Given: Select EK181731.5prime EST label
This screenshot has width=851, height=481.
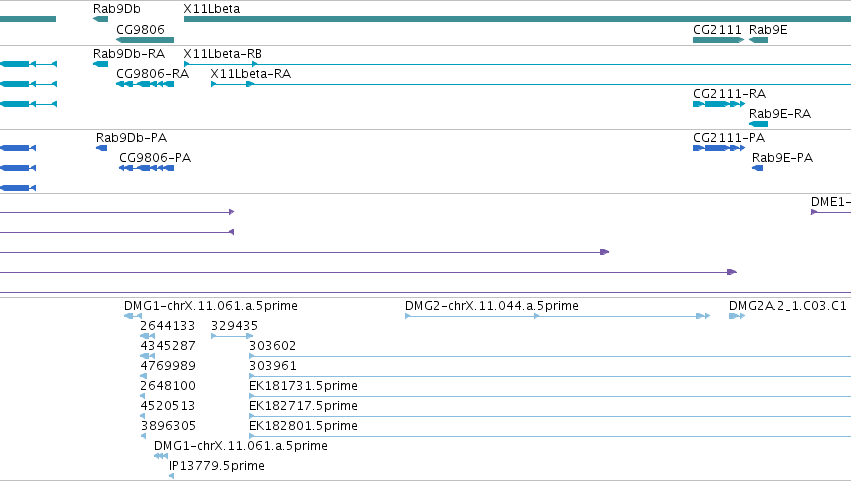Looking at the screenshot, I should click(303, 386).
